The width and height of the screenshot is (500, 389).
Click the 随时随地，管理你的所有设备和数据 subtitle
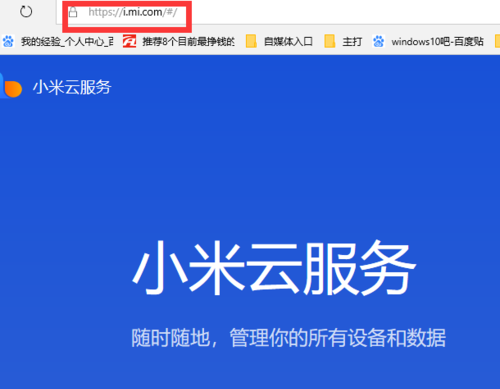[x=289, y=338]
